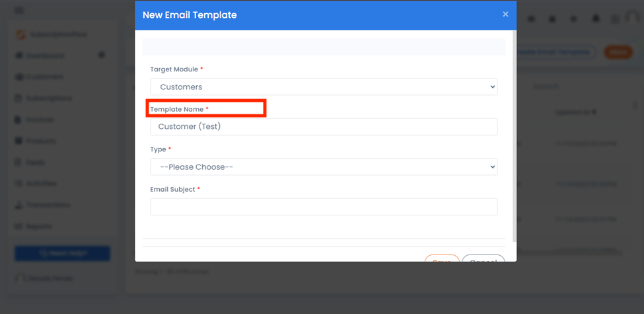Viewport: 644px width, 314px height.
Task: Open the Reports sidebar item
Action: (34, 226)
